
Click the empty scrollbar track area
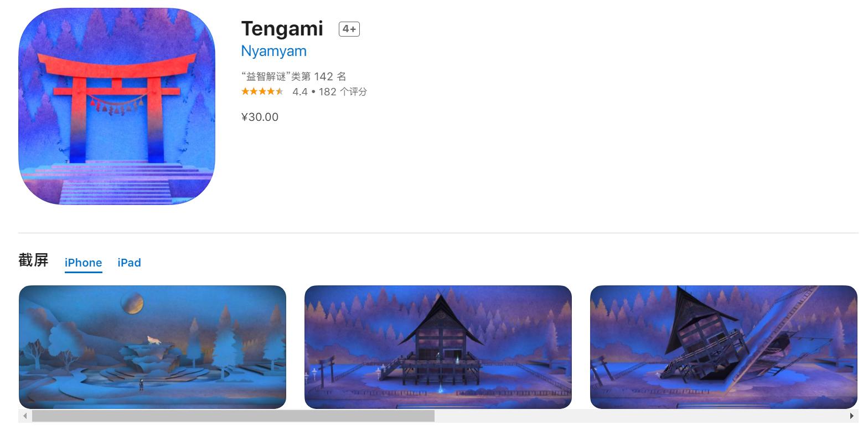(x=639, y=416)
